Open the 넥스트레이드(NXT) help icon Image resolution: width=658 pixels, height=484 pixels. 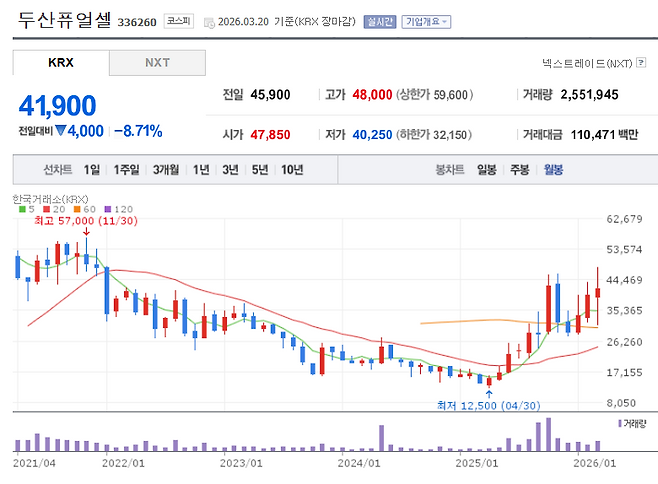(641, 63)
